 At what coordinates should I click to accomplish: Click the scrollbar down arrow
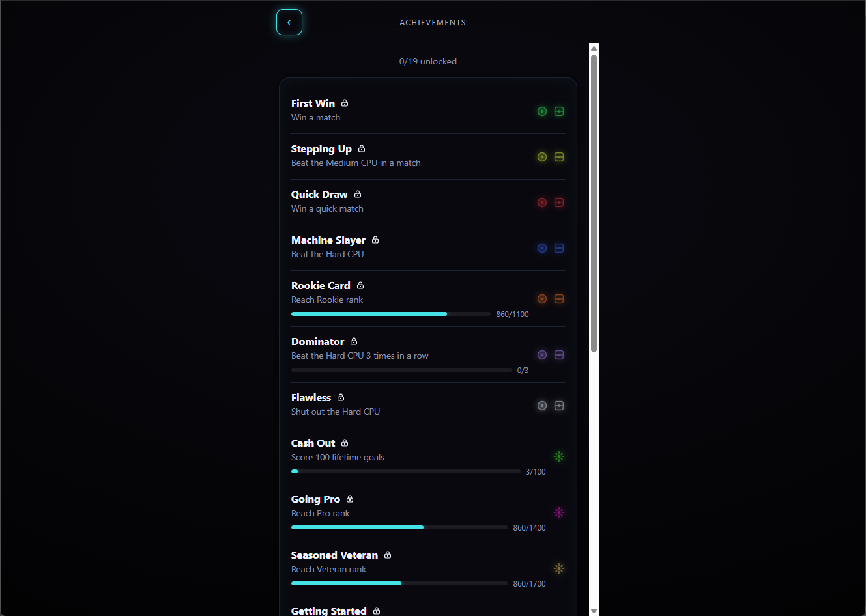point(594,611)
